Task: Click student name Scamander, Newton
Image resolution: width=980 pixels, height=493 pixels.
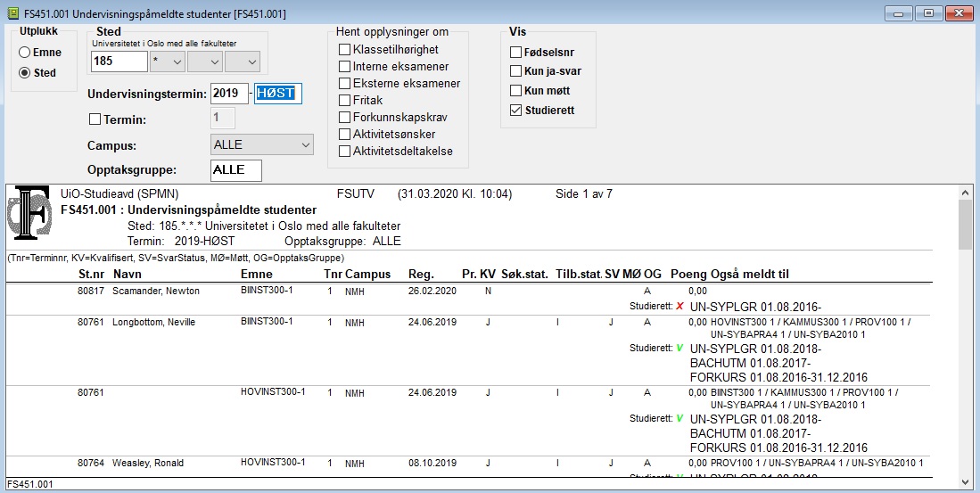Action: pos(156,292)
